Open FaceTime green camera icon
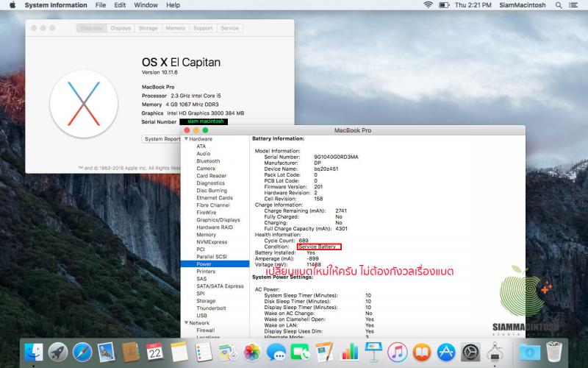 tap(301, 353)
